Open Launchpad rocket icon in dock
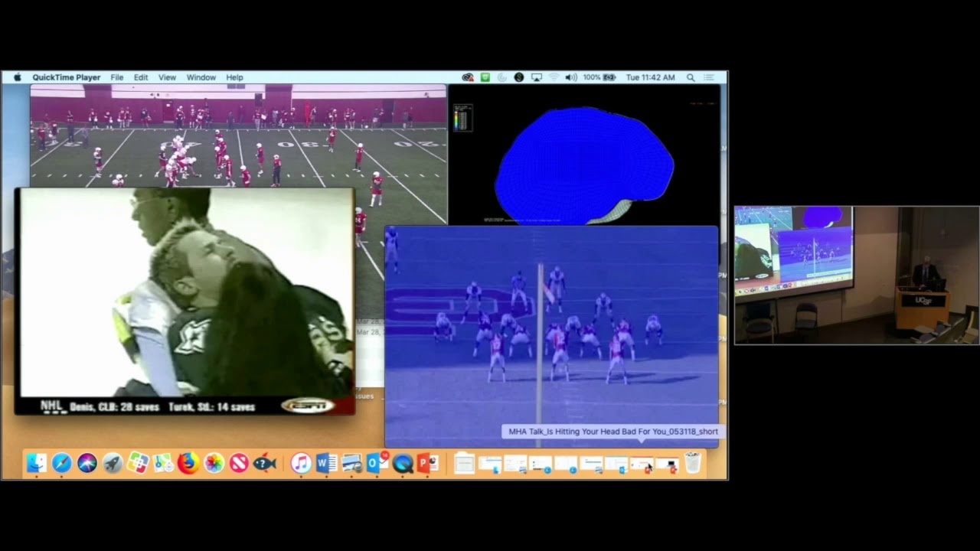The image size is (980, 551). tap(113, 463)
